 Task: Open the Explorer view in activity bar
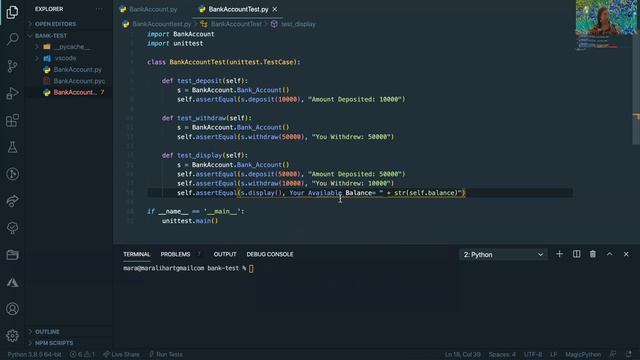click(12, 12)
